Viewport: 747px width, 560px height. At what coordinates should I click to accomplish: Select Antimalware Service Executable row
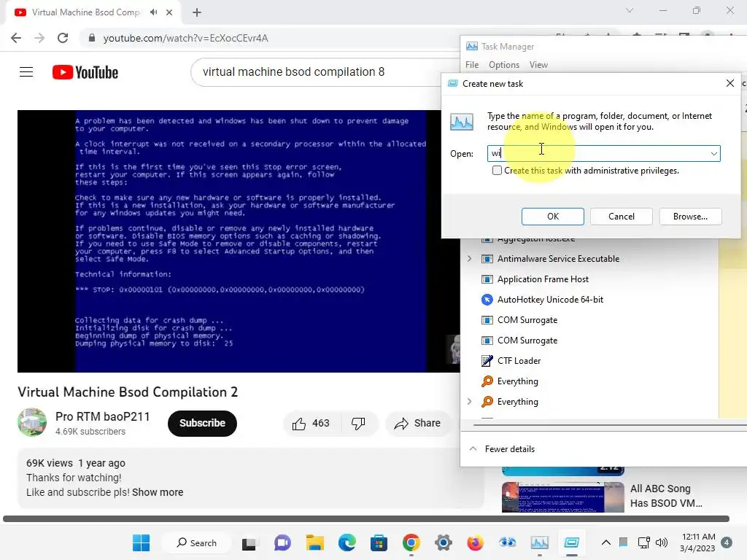pyautogui.click(x=591, y=259)
